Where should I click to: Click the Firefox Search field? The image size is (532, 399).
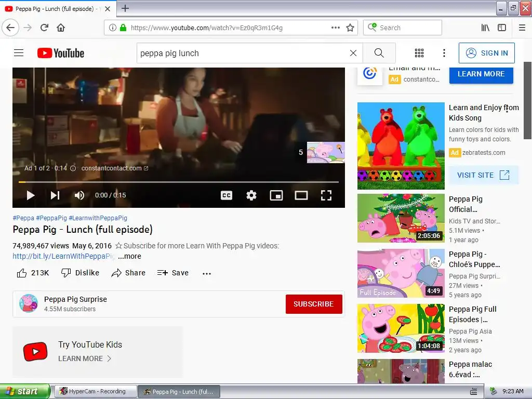(x=403, y=28)
